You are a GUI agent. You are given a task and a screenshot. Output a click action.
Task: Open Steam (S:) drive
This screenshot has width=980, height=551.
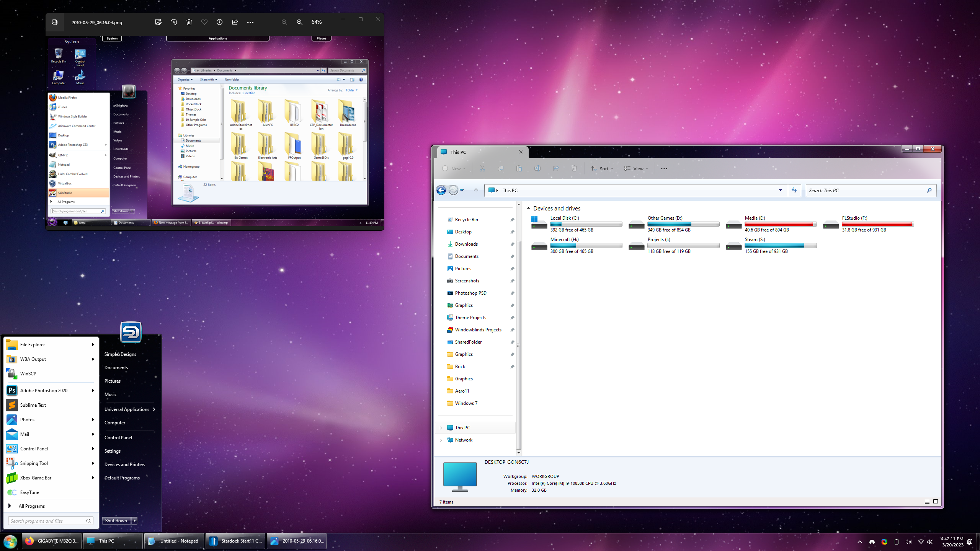(771, 245)
